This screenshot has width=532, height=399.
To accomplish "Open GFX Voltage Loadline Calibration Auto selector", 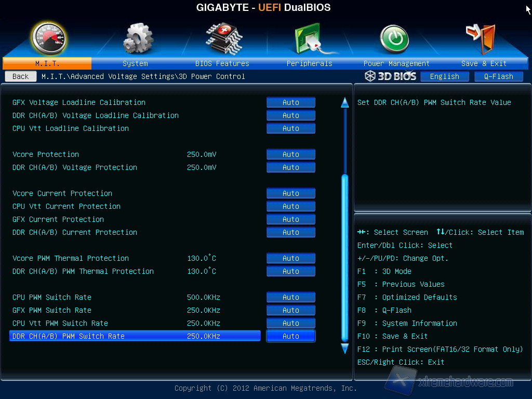I will [291, 102].
